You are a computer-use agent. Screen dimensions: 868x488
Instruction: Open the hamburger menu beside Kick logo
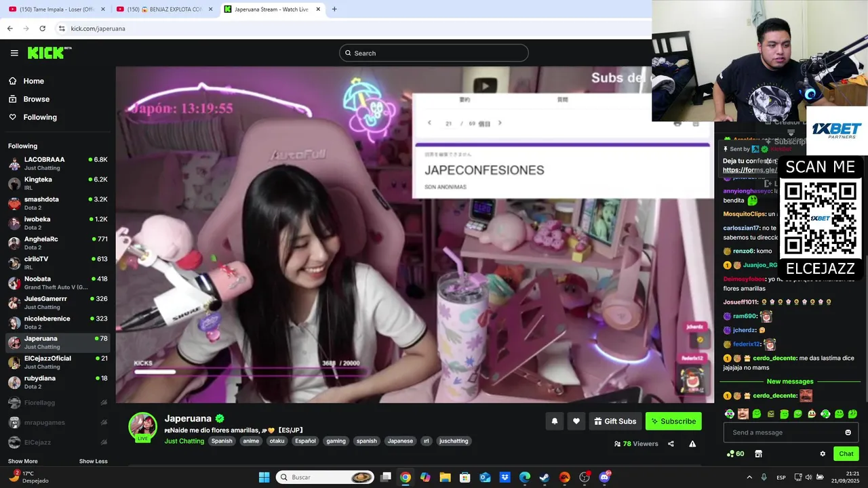14,53
